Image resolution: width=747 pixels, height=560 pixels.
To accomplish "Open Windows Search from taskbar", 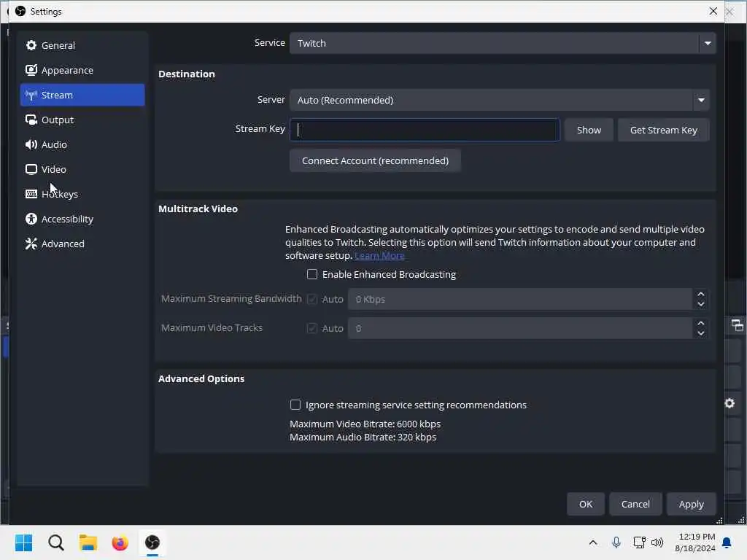I will tap(55, 542).
